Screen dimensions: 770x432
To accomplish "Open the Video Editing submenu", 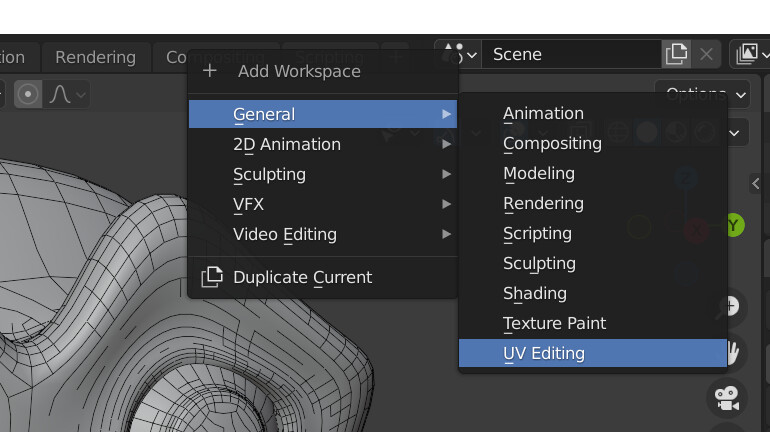I will point(323,234).
